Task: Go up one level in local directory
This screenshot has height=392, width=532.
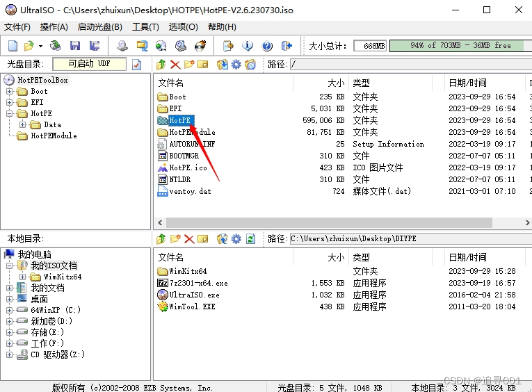Action: pyautogui.click(x=161, y=239)
